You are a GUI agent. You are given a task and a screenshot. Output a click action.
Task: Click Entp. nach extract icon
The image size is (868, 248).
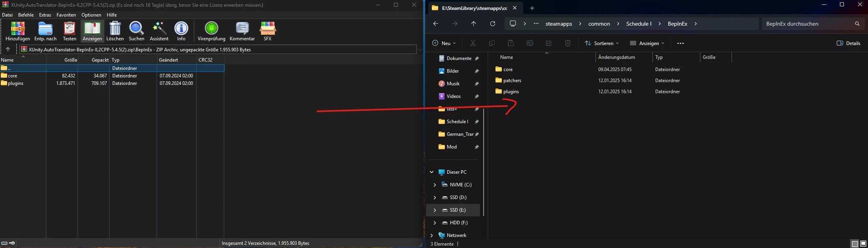point(45,31)
